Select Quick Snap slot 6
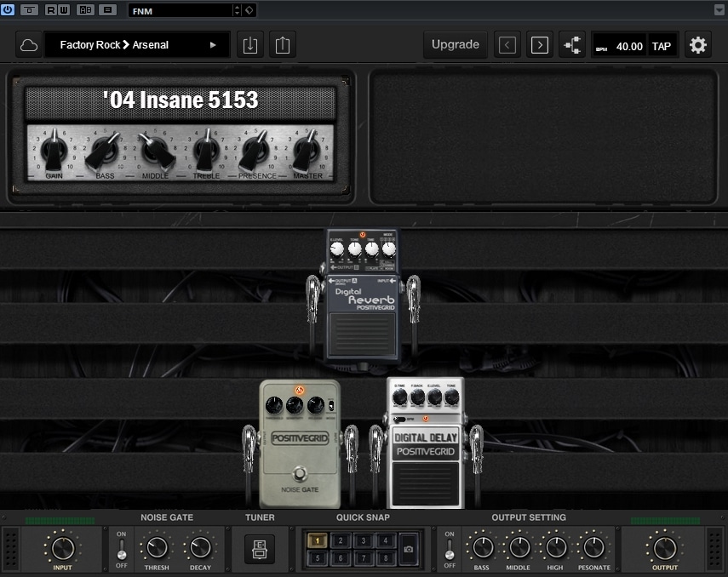728x577 pixels. tap(341, 558)
